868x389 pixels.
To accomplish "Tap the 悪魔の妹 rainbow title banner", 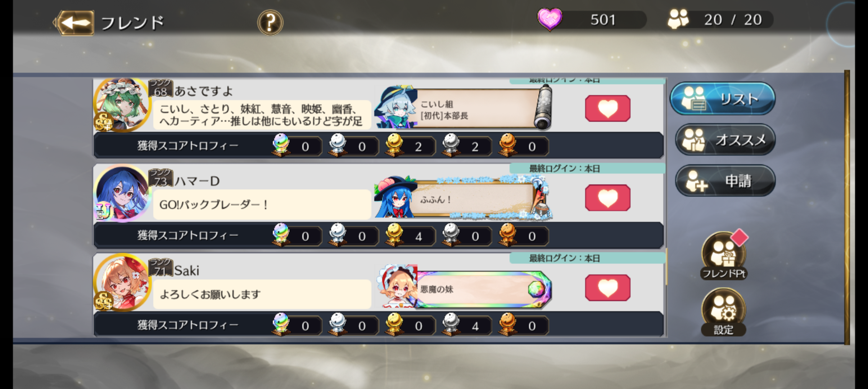I will 464,288.
